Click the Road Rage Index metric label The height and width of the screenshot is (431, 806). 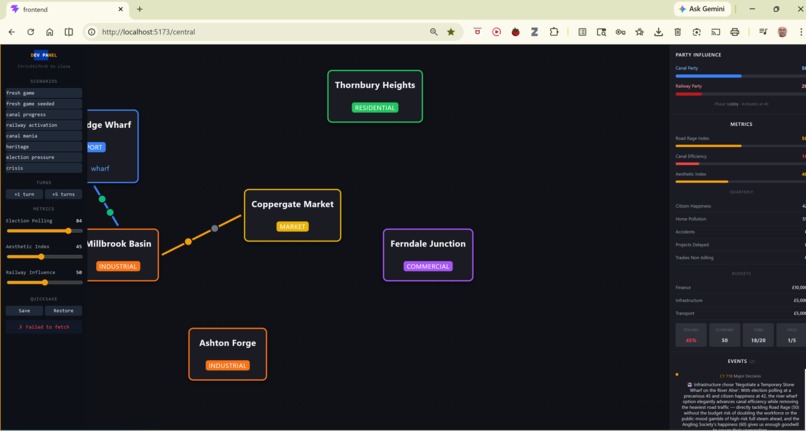click(692, 138)
